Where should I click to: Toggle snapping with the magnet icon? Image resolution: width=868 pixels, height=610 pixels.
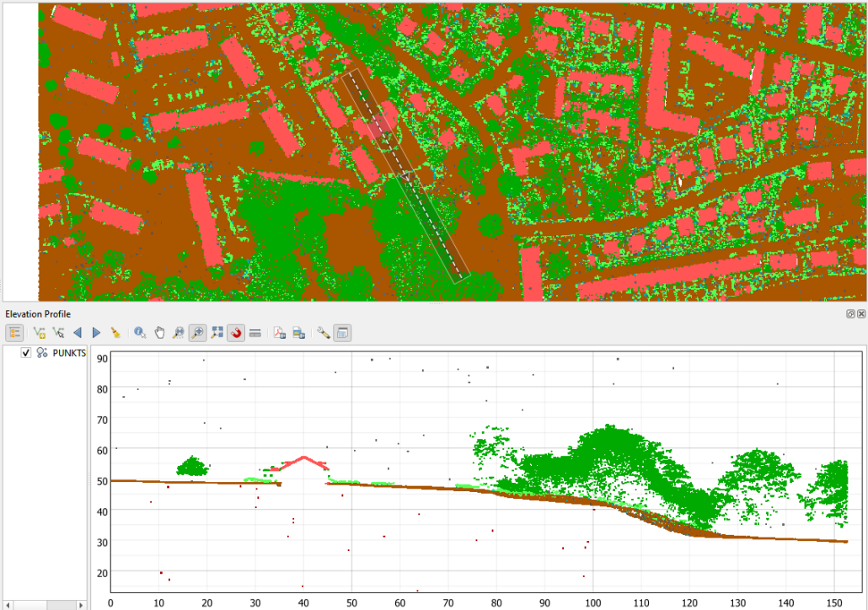pyautogui.click(x=235, y=332)
